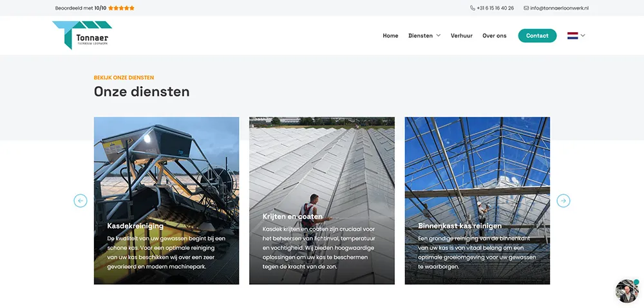The image size is (644, 308).
Task: Open the chat avatar widget
Action: [x=627, y=291]
